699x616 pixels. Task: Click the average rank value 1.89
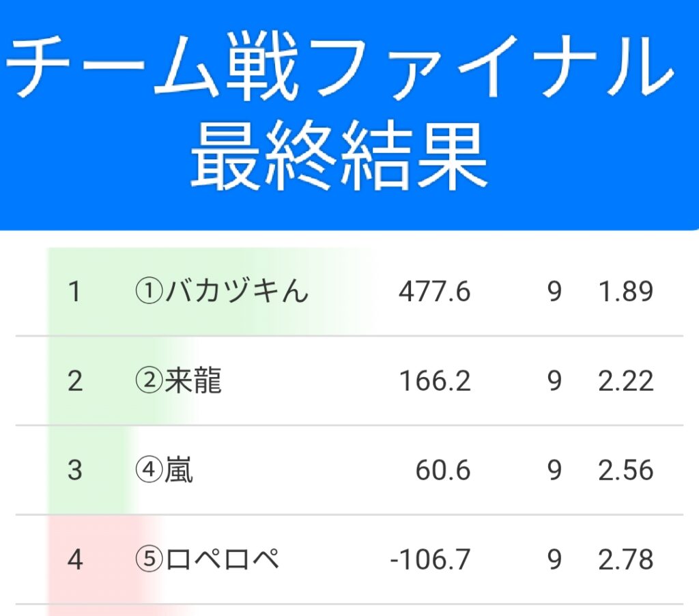(626, 292)
